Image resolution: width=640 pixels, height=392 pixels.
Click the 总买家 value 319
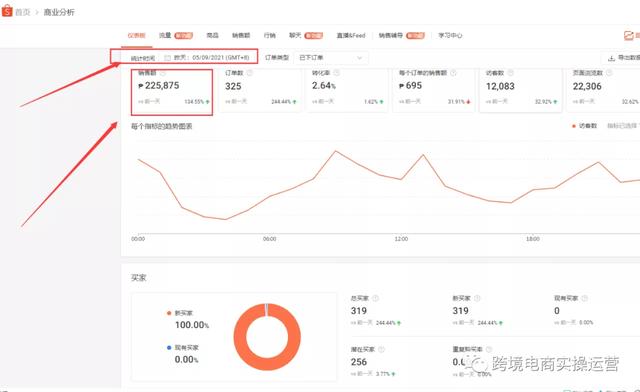(359, 311)
